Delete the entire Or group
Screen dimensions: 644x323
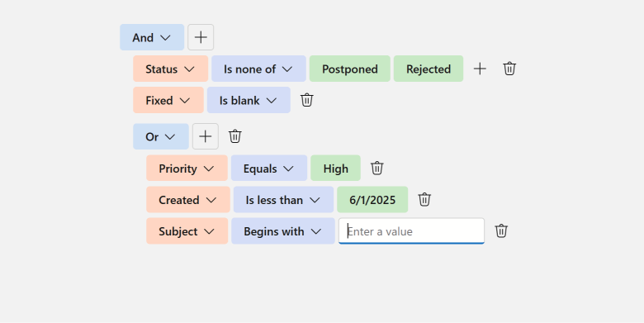click(235, 136)
